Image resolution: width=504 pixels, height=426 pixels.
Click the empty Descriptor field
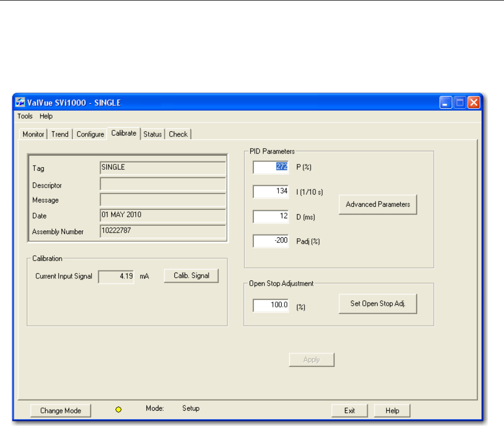click(x=163, y=183)
